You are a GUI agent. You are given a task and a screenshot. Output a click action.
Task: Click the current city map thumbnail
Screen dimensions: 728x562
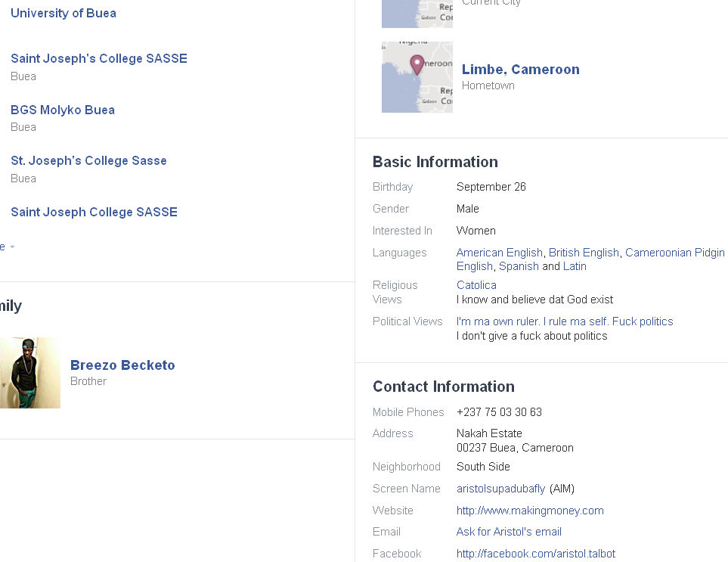[417, 14]
